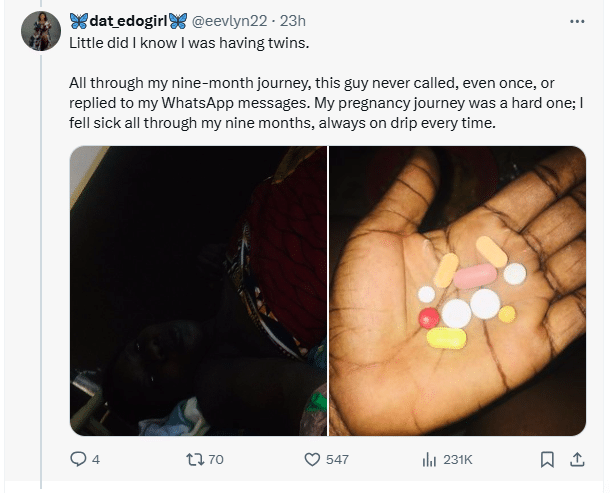Click the reply count of 4
This screenshot has height=493, width=610.
click(x=96, y=459)
